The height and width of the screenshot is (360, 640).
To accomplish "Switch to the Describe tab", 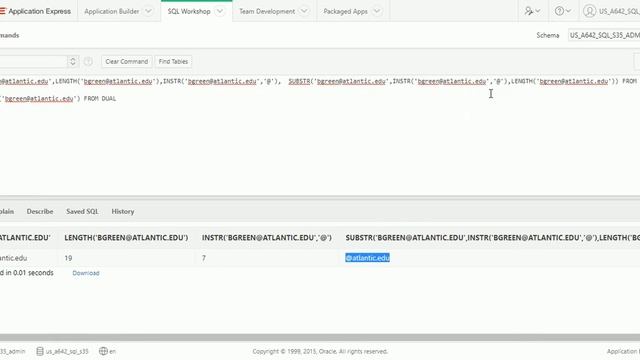I will [40, 211].
